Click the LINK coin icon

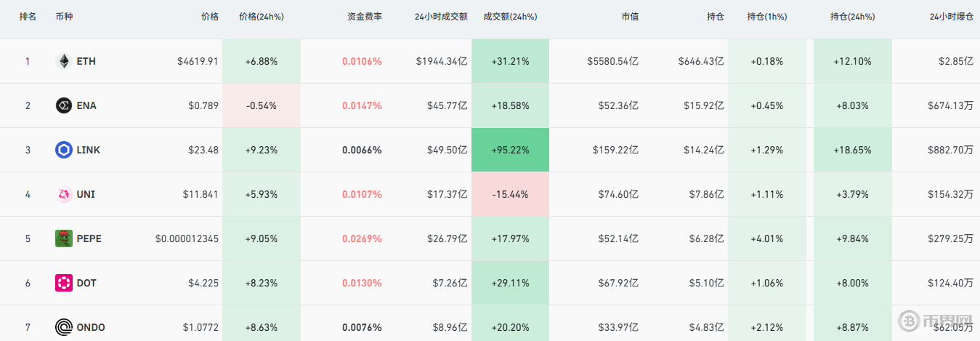click(63, 151)
